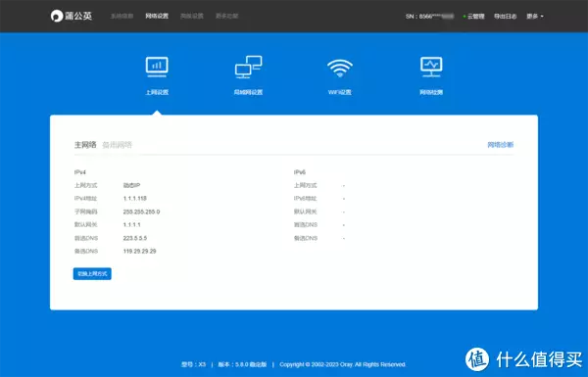The width and height of the screenshot is (588, 377).
Task: Click 导出日志 export log in header
Action: pos(505,16)
